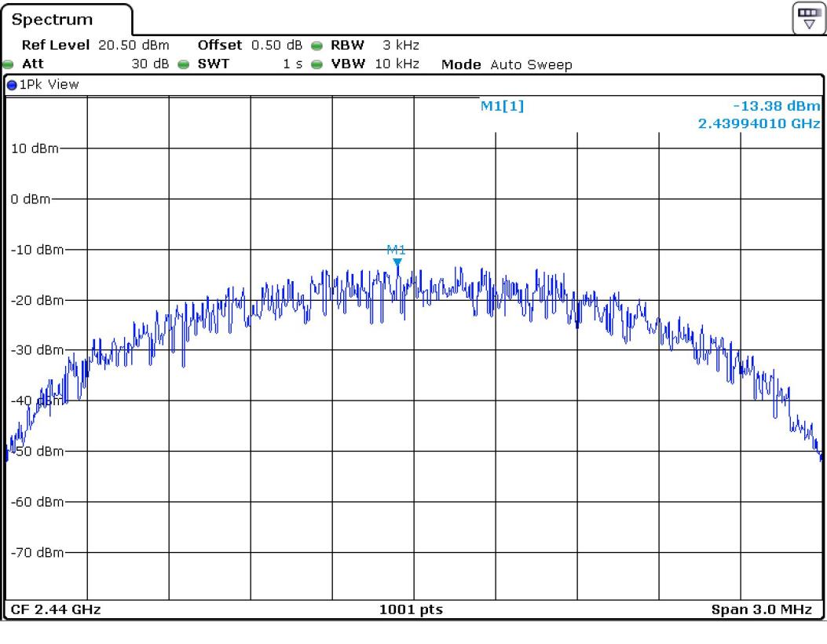Click the RBW 3 kHz setting

click(375, 45)
